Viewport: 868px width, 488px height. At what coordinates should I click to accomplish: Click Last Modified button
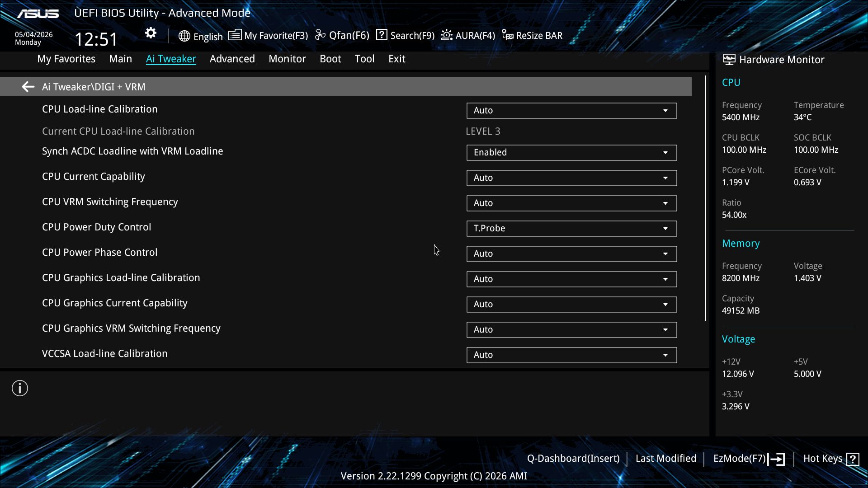[666, 459]
